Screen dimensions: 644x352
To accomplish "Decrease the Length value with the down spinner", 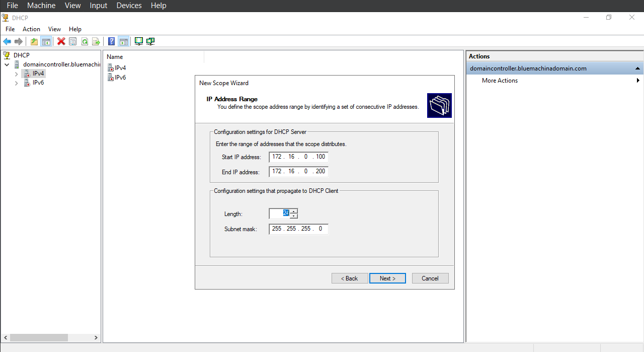I will point(294,216).
